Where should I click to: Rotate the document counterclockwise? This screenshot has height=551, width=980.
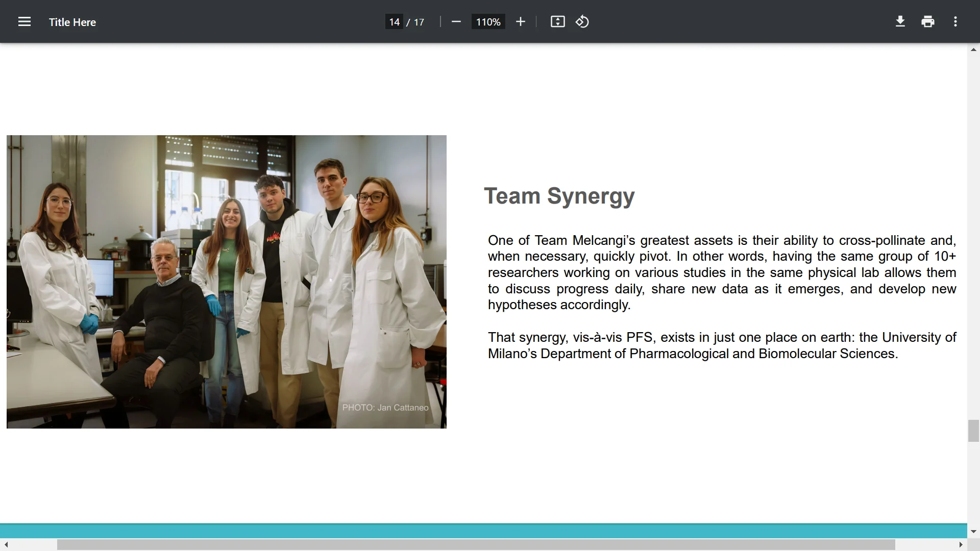coord(582,22)
